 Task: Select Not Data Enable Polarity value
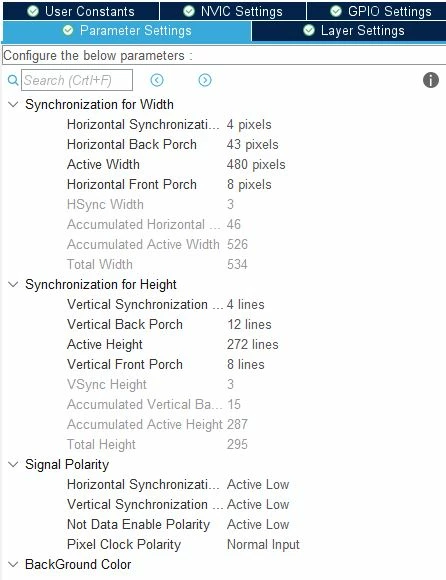point(258,525)
